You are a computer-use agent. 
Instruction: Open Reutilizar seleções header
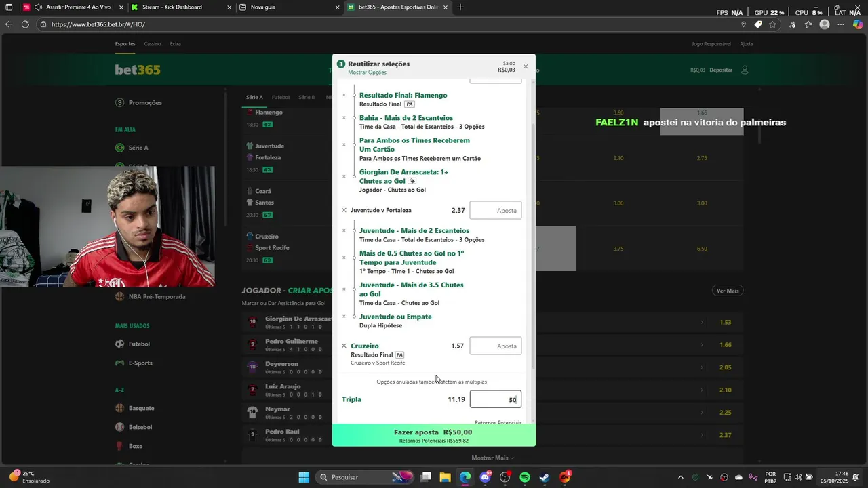pos(378,64)
